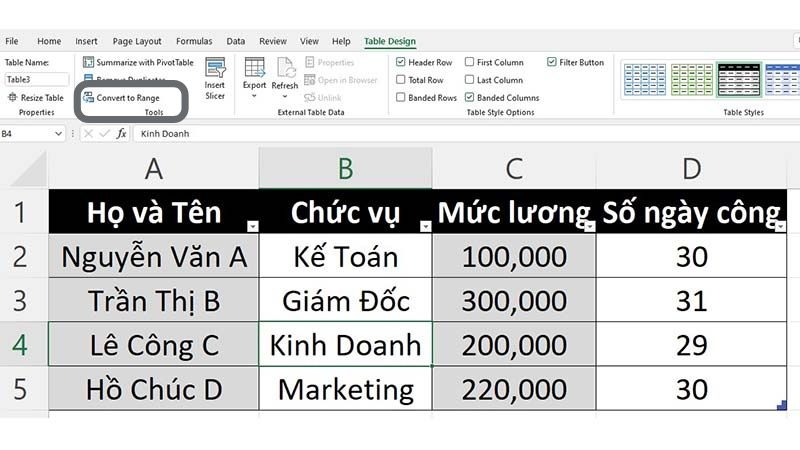This screenshot has height=450, width=800.
Task: Click Convert to Range
Action: 121,97
